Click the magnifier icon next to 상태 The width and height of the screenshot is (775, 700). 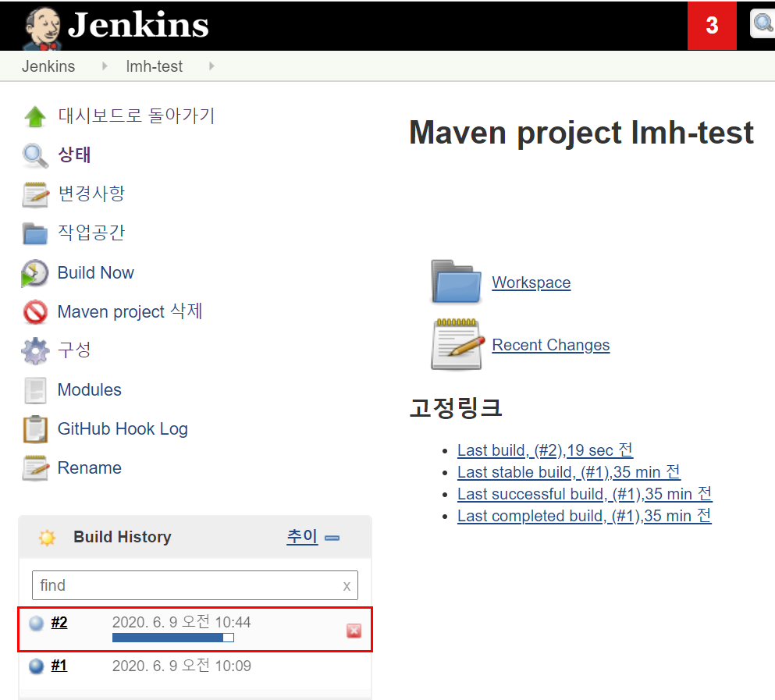(35, 155)
